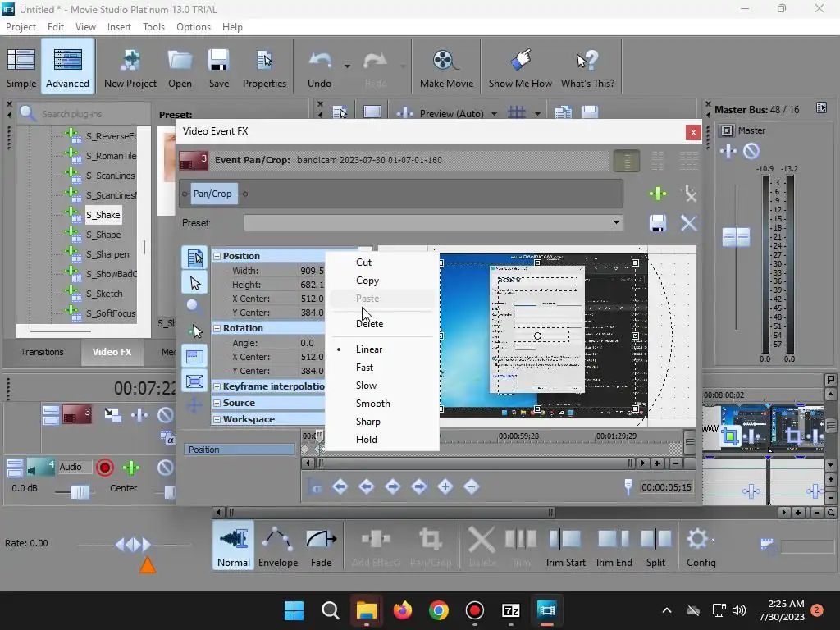
Task: Delete keyframe with minus diamond
Action: [472, 486]
